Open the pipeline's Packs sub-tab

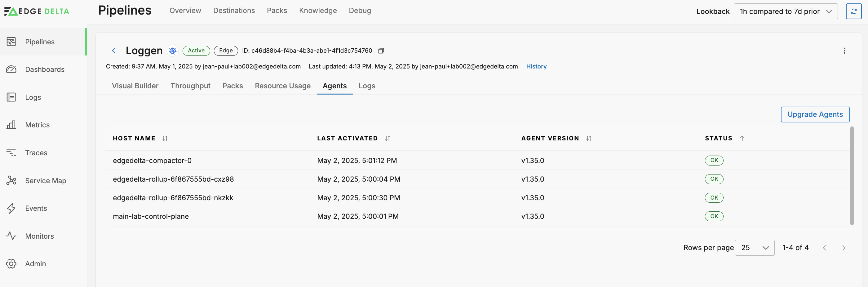click(x=232, y=86)
